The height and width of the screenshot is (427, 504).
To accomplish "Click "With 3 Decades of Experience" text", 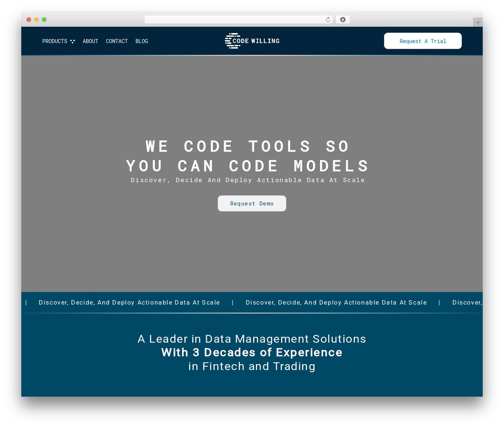I will pyautogui.click(x=252, y=352).
